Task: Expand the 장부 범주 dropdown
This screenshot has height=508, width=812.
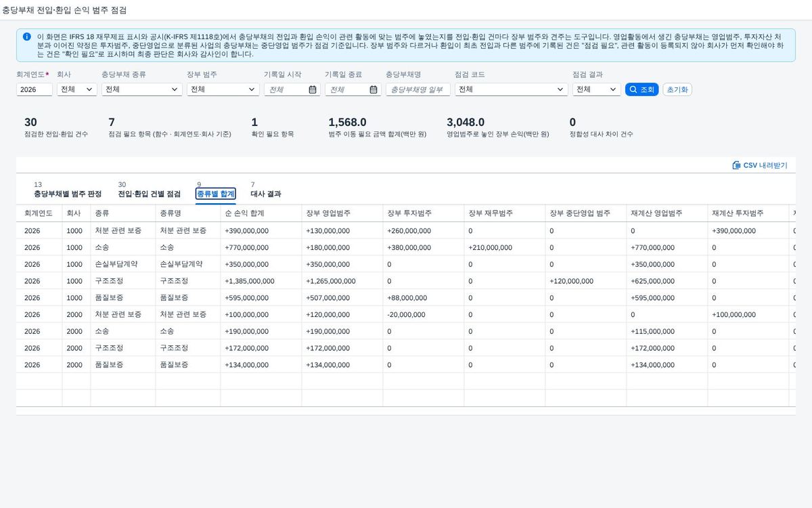Action: [x=223, y=89]
